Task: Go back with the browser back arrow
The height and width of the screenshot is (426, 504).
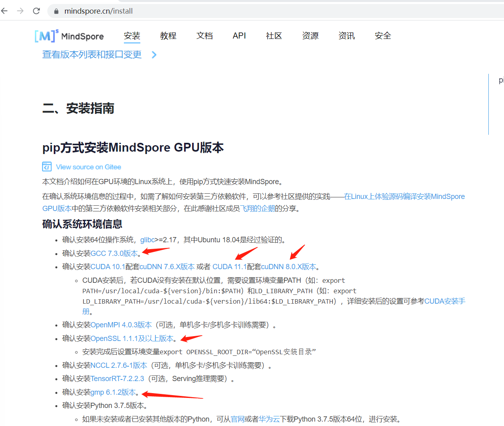Action: [x=4, y=11]
